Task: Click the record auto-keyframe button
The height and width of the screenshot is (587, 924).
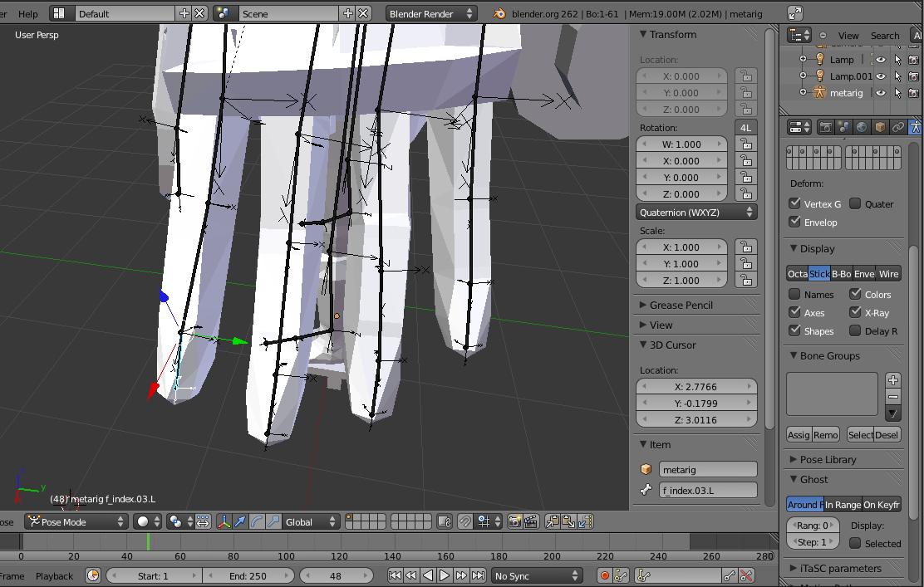Action: [x=604, y=576]
